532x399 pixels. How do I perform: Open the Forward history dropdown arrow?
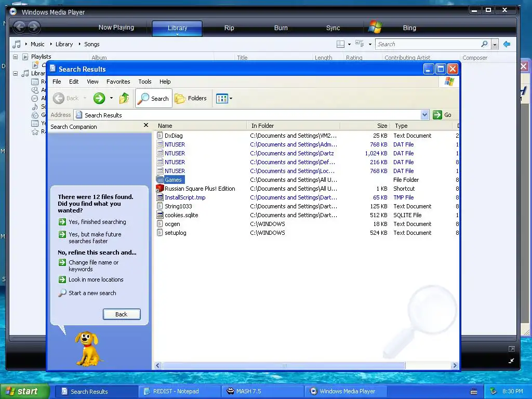point(111,98)
